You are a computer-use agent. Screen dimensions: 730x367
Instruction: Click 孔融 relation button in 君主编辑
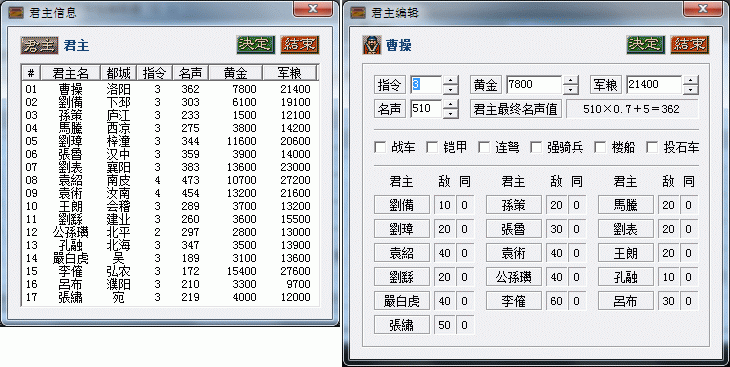(x=626, y=278)
